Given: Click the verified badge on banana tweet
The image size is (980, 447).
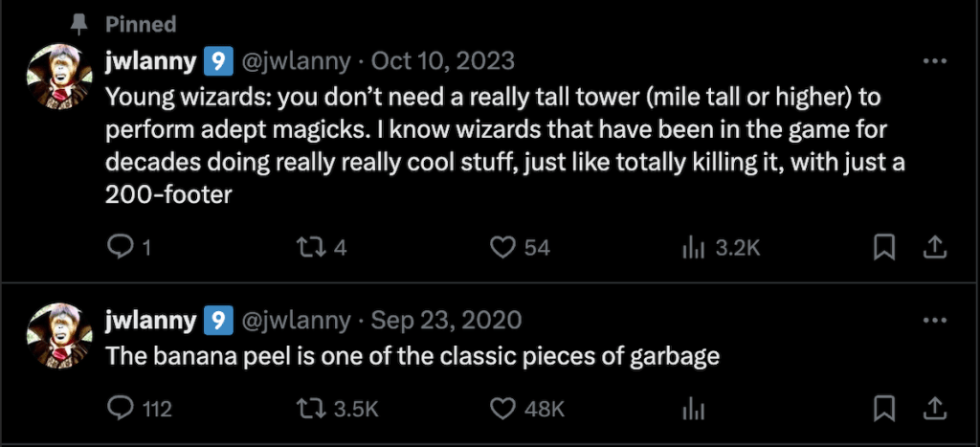Looking at the screenshot, I should coord(218,319).
